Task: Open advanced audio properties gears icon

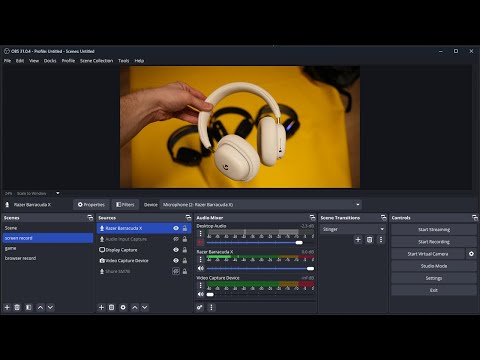Action: (200, 307)
